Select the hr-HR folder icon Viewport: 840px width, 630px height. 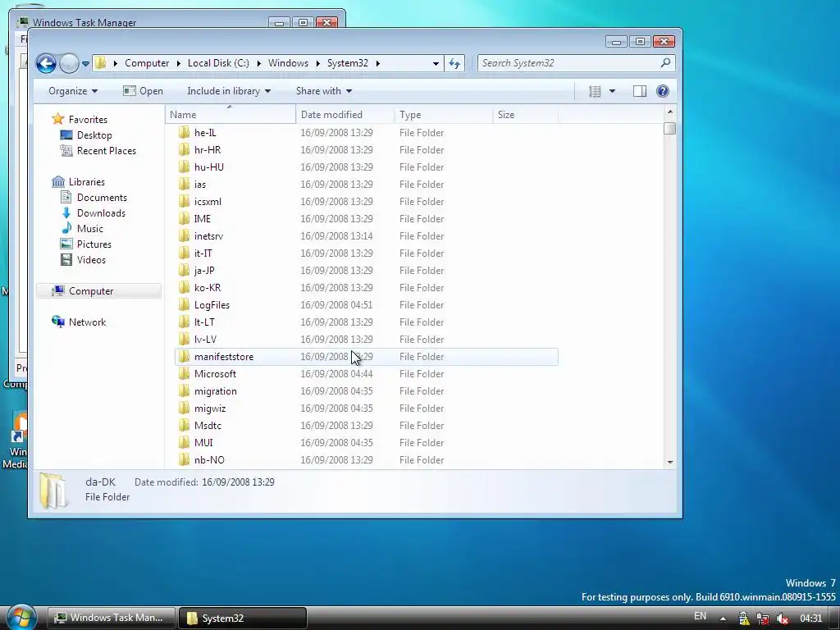[x=184, y=149]
